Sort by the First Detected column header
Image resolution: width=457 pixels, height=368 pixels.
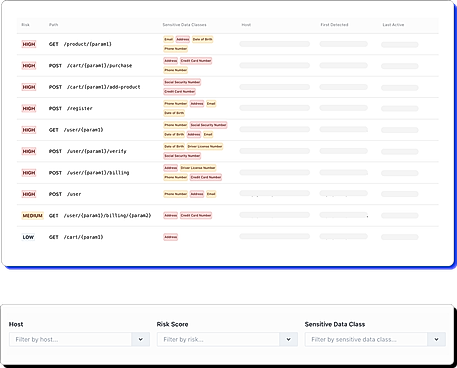tap(334, 25)
